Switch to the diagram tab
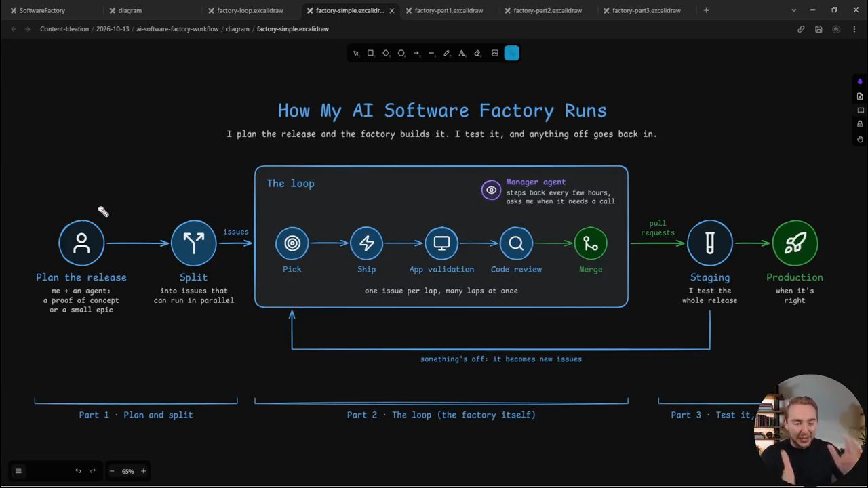 149,10
